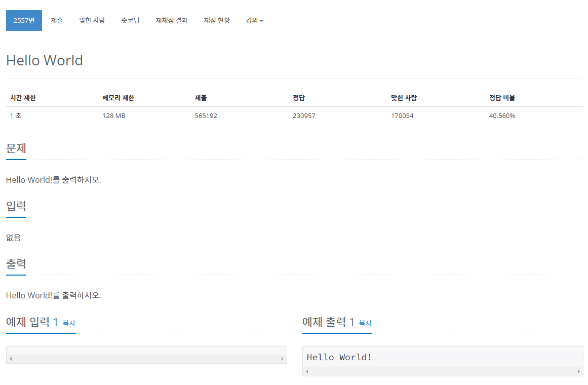Expand the 강의 dropdown menu
The height and width of the screenshot is (385, 588).
[254, 20]
